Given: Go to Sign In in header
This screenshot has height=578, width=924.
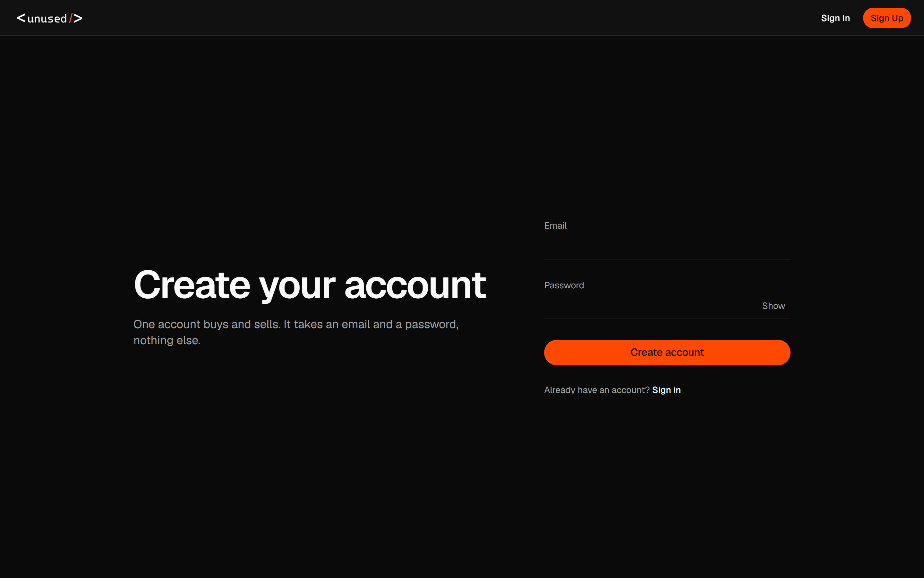Looking at the screenshot, I should 835,18.
